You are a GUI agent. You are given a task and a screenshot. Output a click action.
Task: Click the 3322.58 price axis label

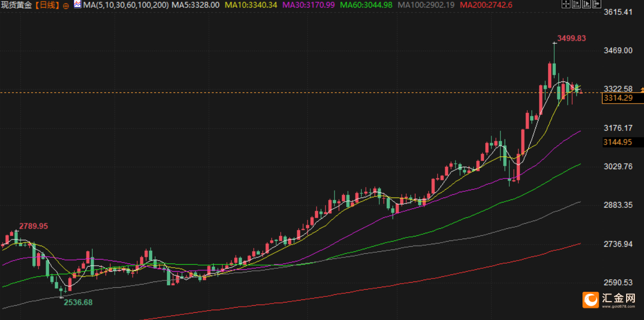pyautogui.click(x=619, y=89)
